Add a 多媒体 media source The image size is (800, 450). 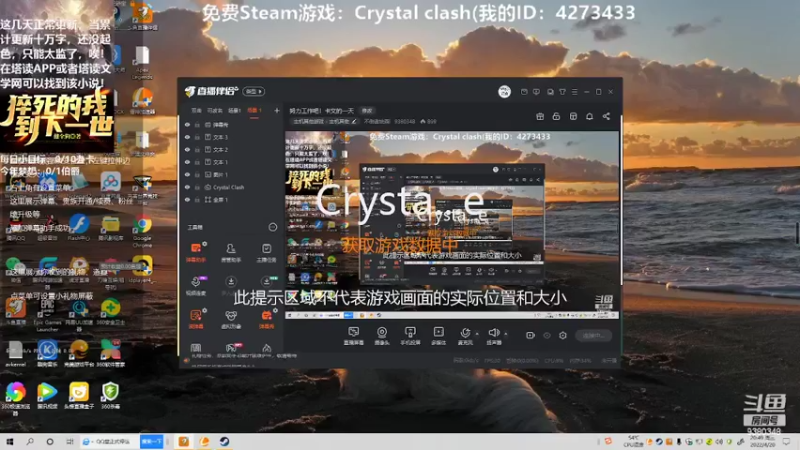(438, 336)
